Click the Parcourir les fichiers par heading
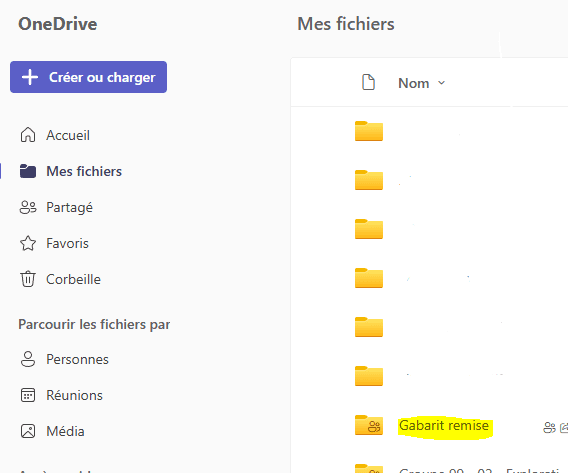The image size is (576, 473). tap(94, 325)
